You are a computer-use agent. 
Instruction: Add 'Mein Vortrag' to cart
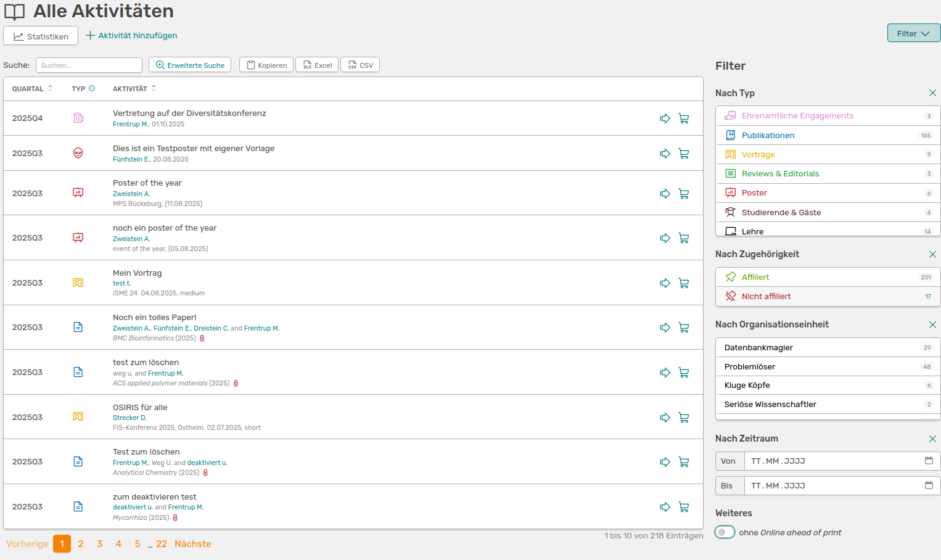[x=684, y=283]
